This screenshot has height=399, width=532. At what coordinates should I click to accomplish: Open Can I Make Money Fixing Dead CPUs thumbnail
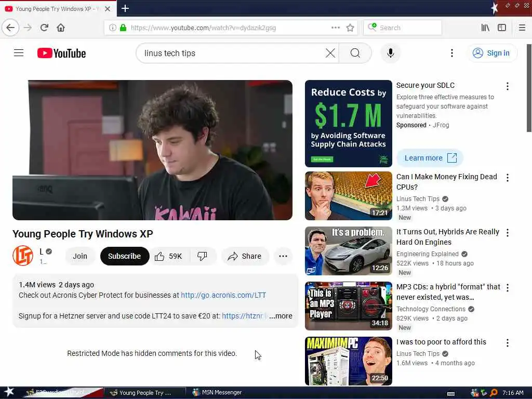[349, 196]
